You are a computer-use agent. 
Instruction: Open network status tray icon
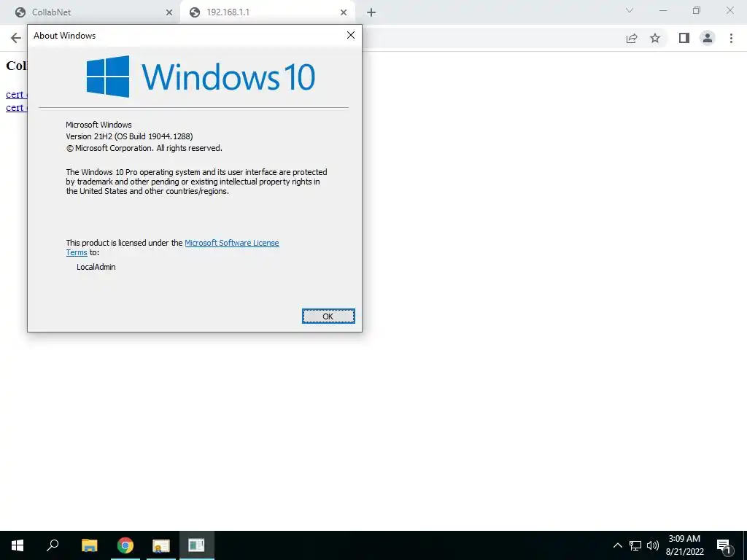point(635,545)
